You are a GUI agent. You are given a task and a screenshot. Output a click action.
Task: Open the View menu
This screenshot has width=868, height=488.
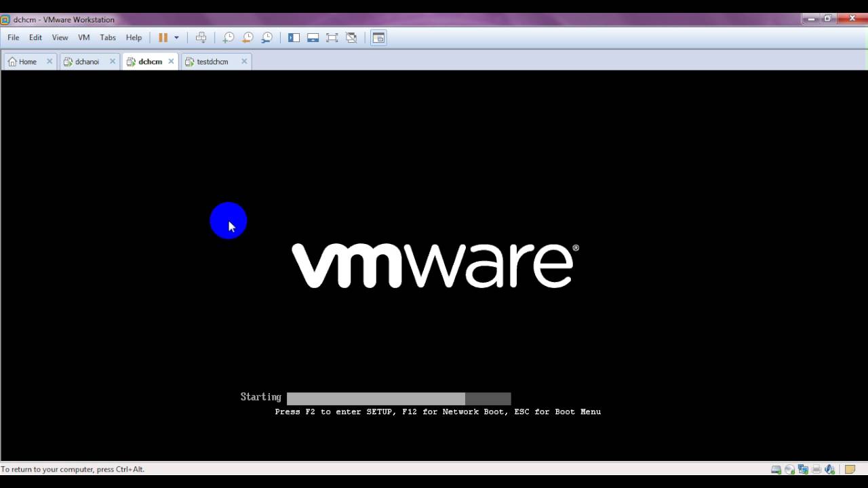coord(60,38)
